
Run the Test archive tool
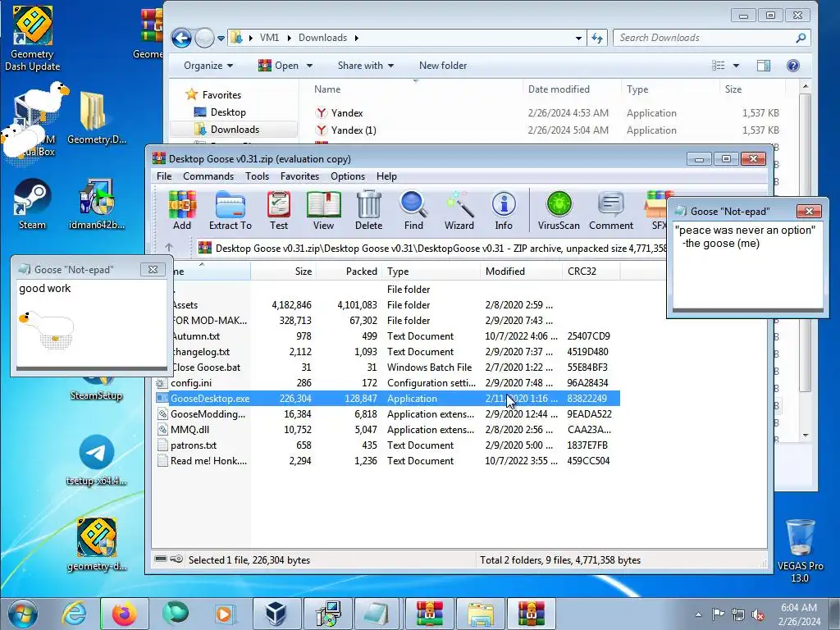279,211
